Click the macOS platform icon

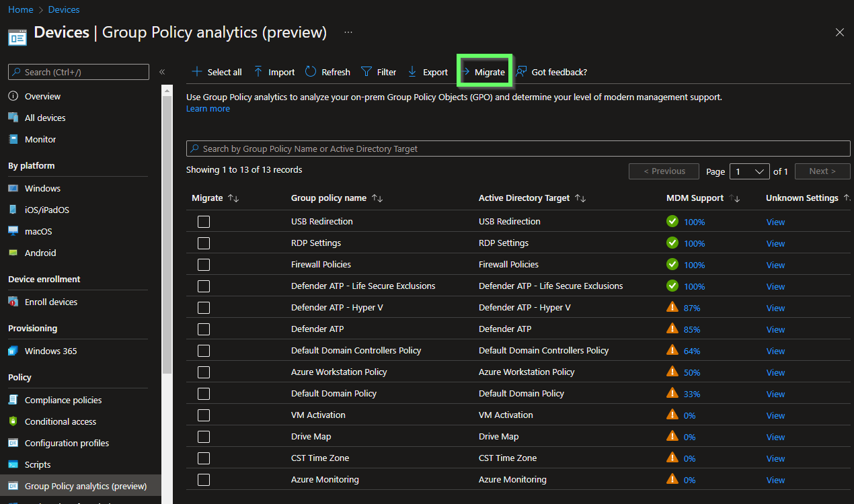coord(13,231)
